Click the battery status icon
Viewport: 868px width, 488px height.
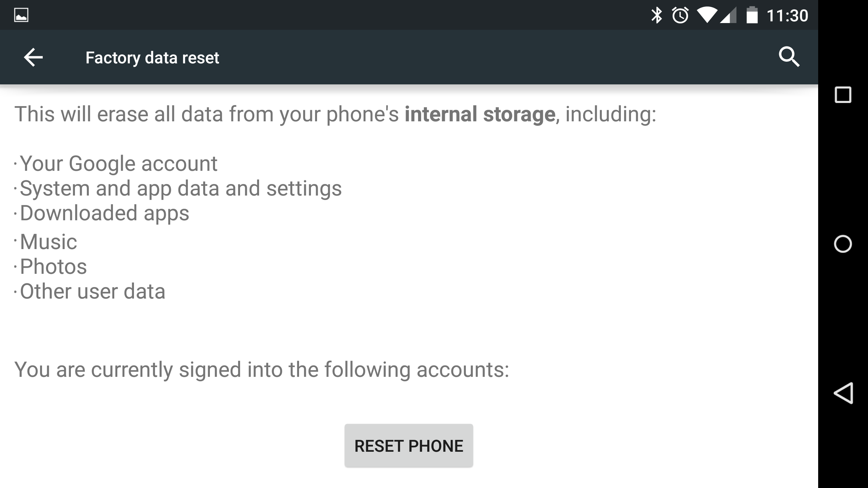click(748, 14)
